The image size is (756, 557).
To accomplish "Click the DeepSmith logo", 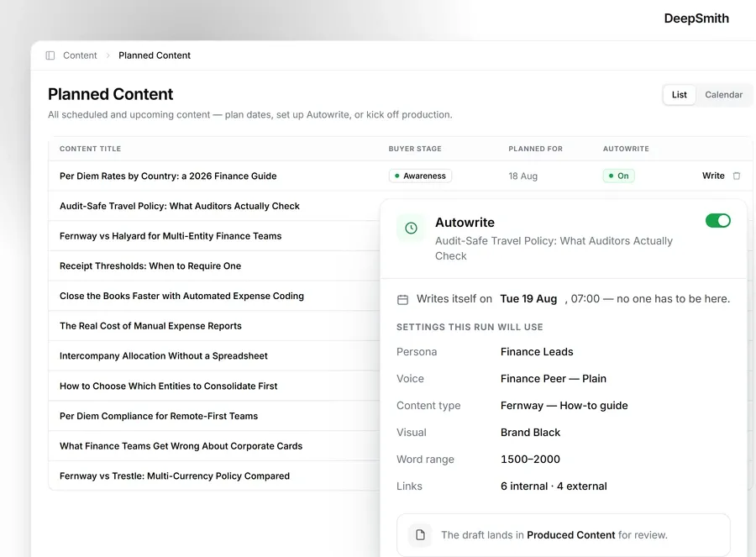I will coord(696,18).
